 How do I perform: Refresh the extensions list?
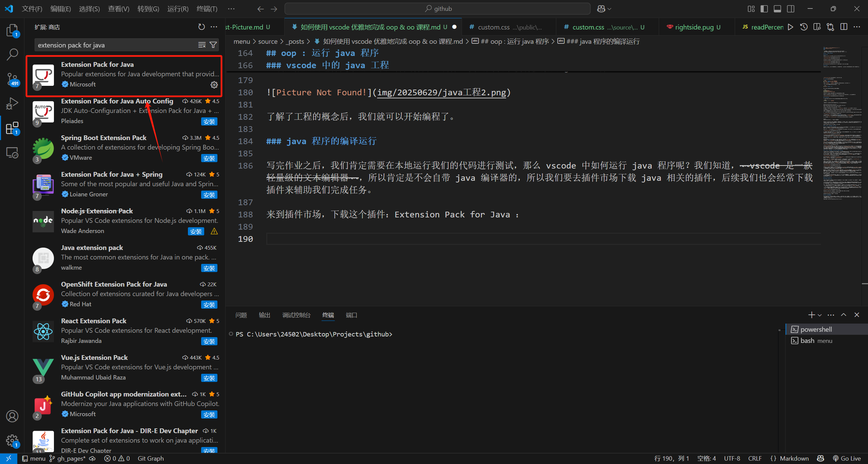click(201, 27)
